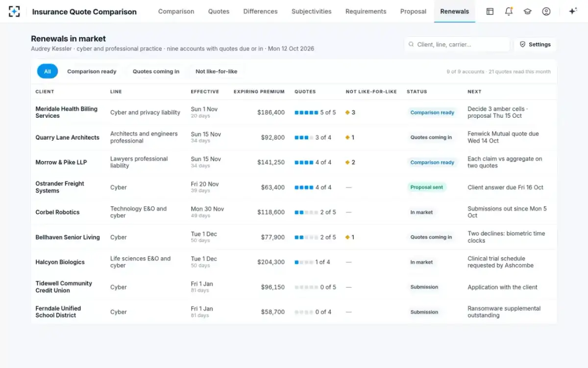Open the user profile icon

coord(546,11)
